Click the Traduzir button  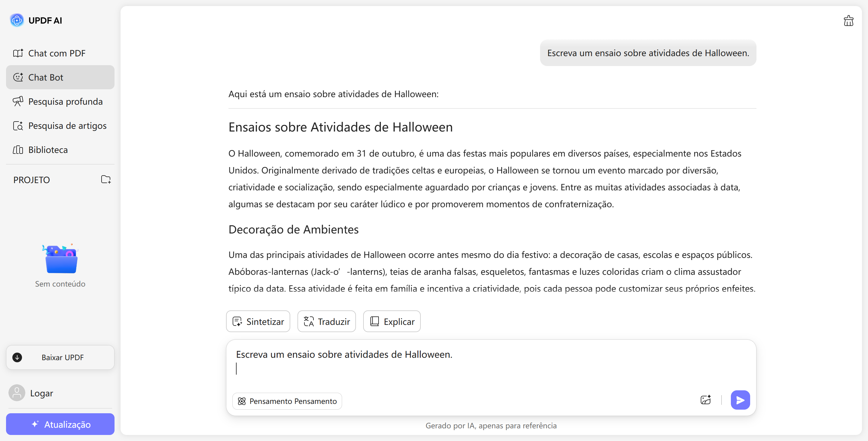pyautogui.click(x=326, y=321)
